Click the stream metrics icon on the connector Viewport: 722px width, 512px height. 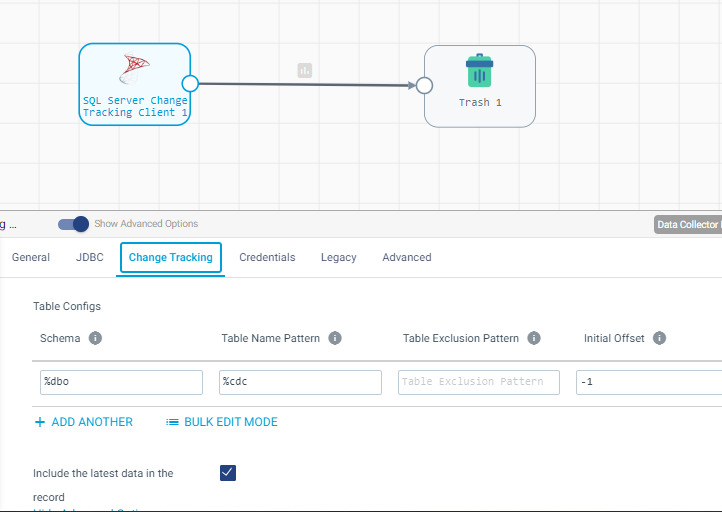[x=304, y=70]
